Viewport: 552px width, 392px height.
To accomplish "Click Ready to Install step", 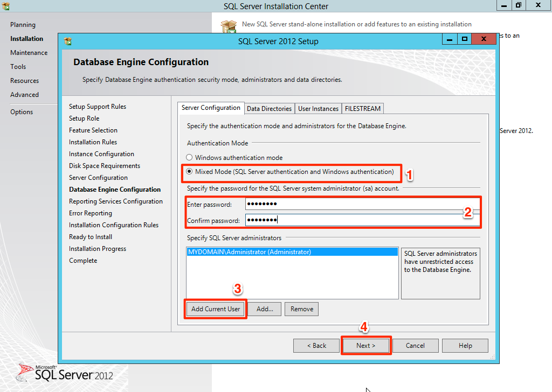I will (91, 237).
